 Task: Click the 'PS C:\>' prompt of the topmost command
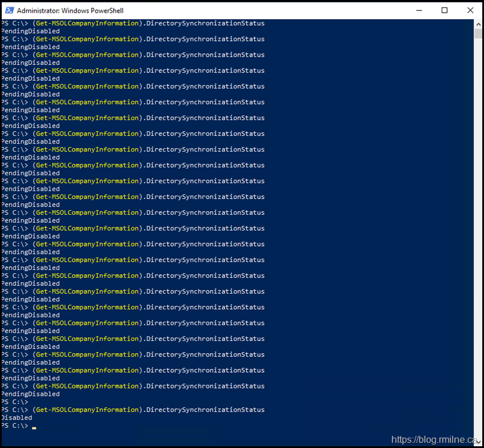(x=14, y=23)
